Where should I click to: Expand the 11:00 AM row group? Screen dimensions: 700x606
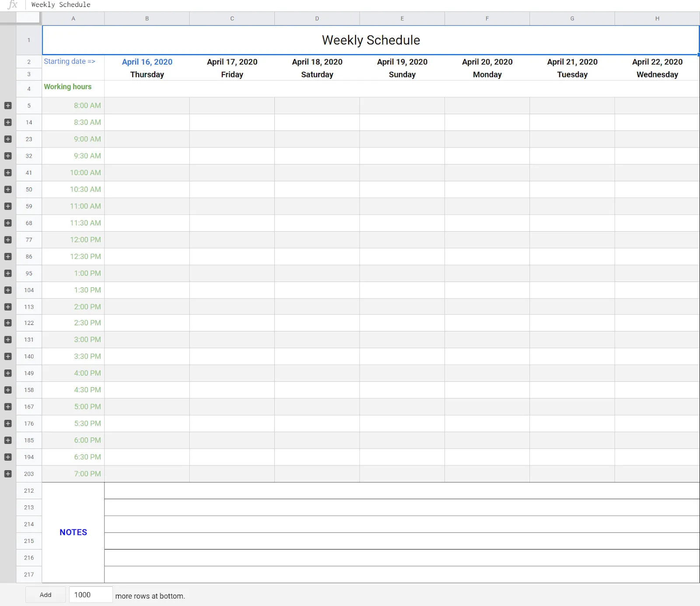7,206
